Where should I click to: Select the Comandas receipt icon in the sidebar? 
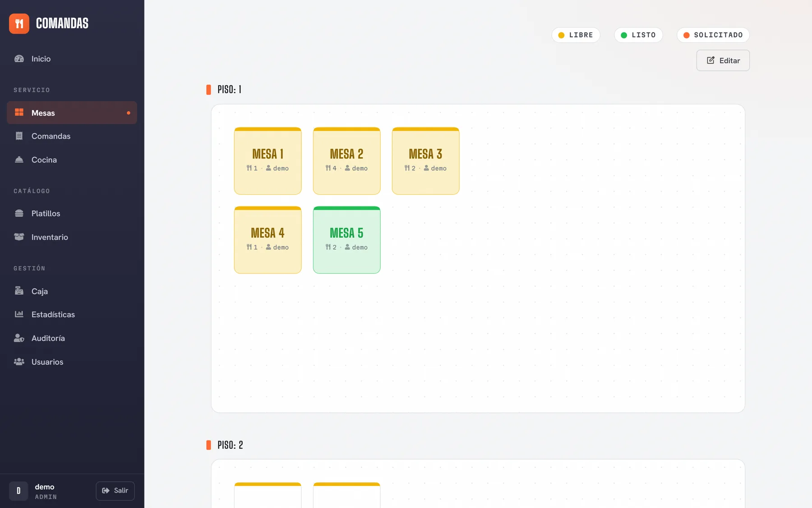(x=19, y=136)
